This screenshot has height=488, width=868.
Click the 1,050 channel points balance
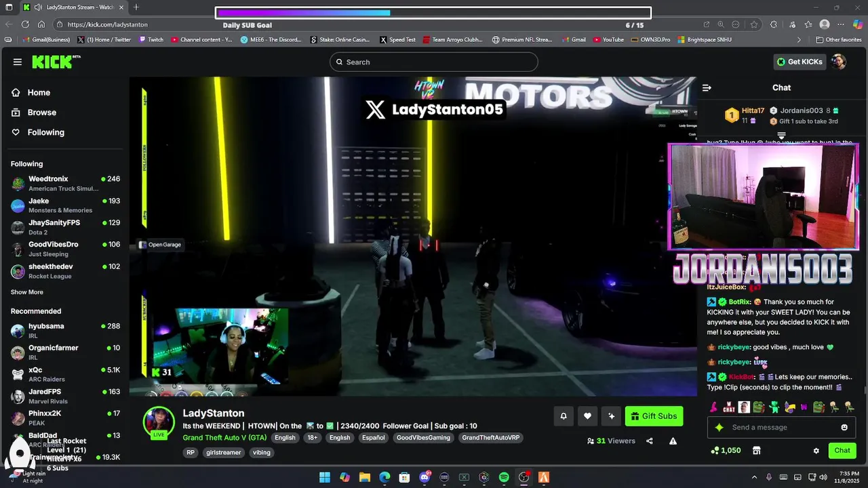tap(726, 451)
